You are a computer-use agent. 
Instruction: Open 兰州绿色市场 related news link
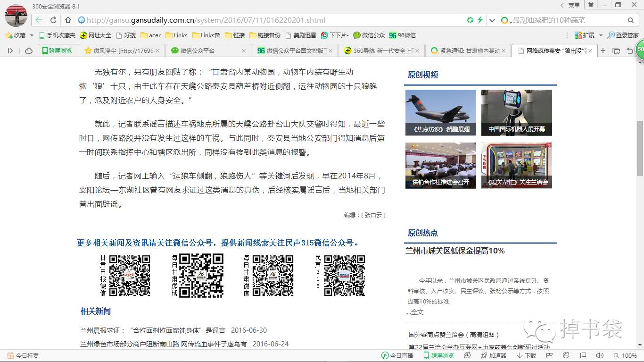coord(164,344)
